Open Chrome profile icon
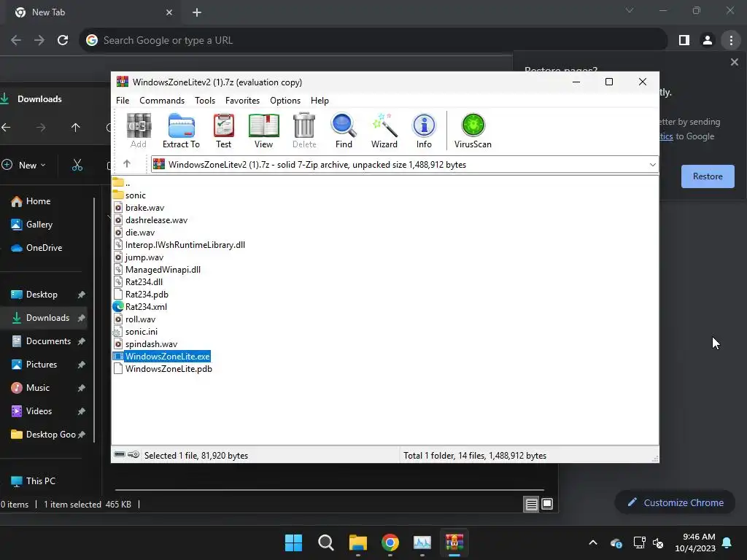747x560 pixels. pos(708,41)
